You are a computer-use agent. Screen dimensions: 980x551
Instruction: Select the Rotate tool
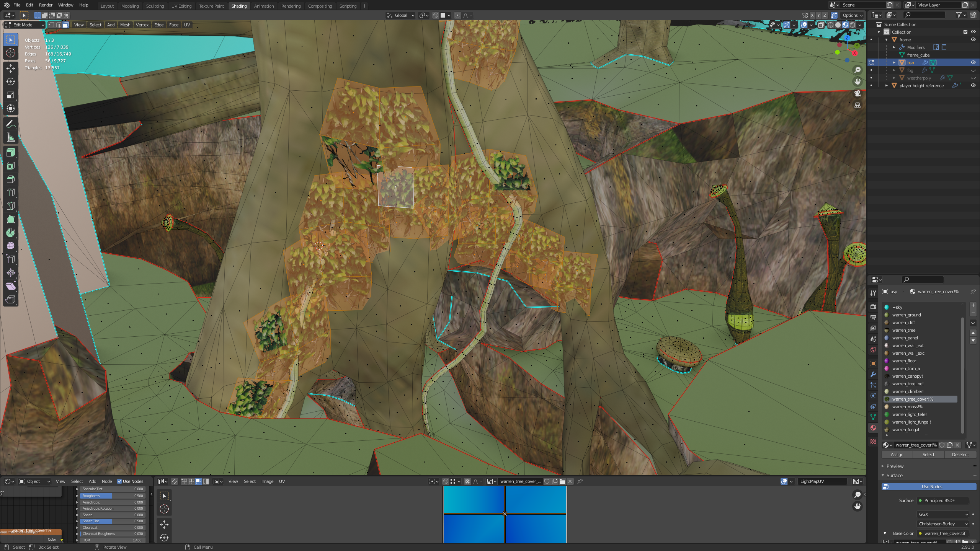11,82
